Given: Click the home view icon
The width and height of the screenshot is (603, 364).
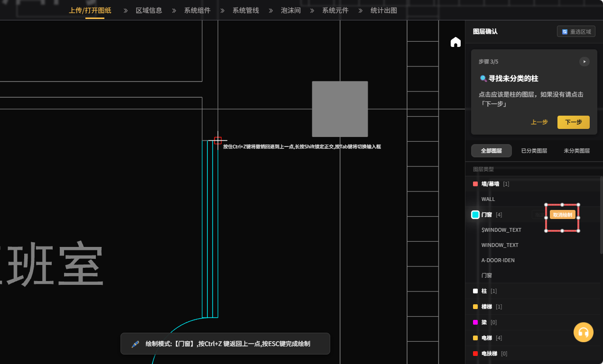Looking at the screenshot, I should click(455, 42).
